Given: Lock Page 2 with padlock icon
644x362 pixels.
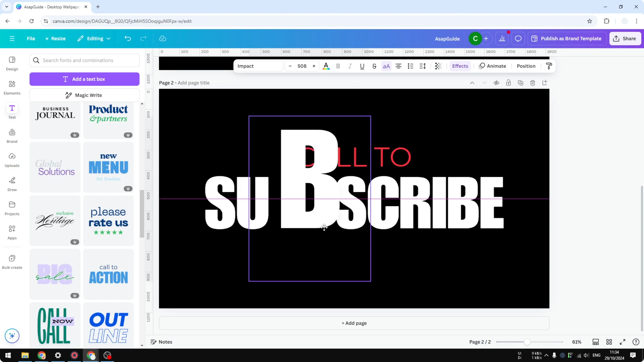Looking at the screenshot, I should [x=509, y=83].
